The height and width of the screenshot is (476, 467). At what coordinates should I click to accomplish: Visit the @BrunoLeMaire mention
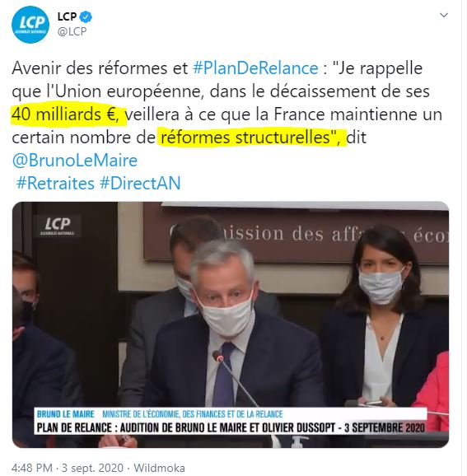(75, 160)
